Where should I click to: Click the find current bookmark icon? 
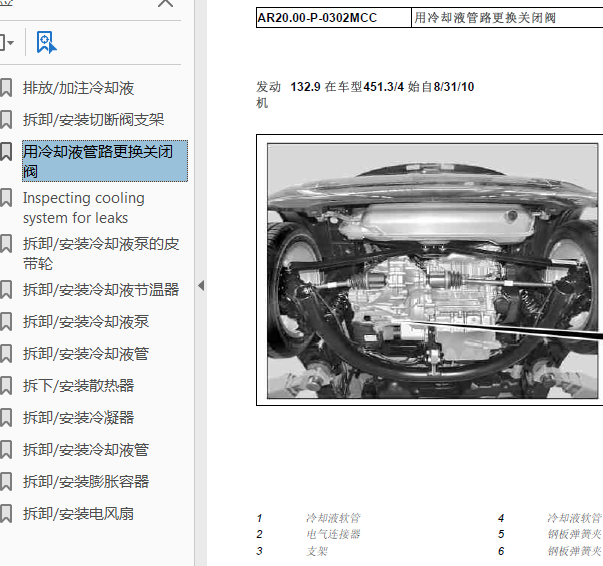point(46,42)
